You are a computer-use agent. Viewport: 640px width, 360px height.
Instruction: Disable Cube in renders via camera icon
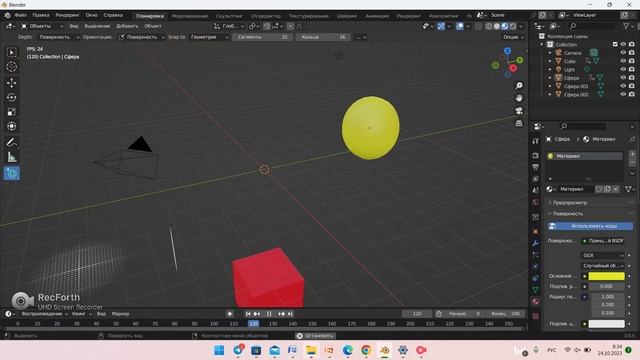pos(632,61)
